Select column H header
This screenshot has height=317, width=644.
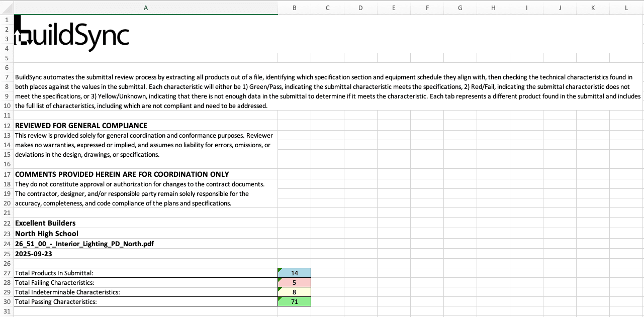493,8
